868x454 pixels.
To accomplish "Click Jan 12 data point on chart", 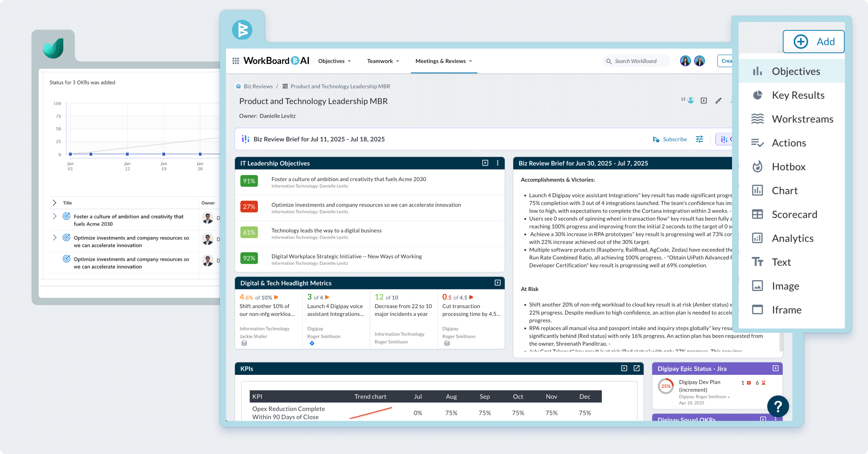I will coord(127,154).
